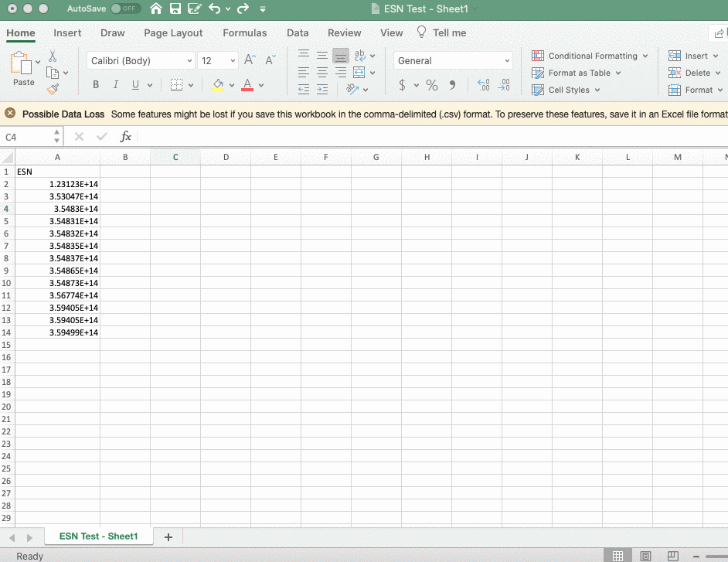Image resolution: width=728 pixels, height=562 pixels.
Task: Open the Undo history dropdown arrow
Action: click(x=228, y=9)
